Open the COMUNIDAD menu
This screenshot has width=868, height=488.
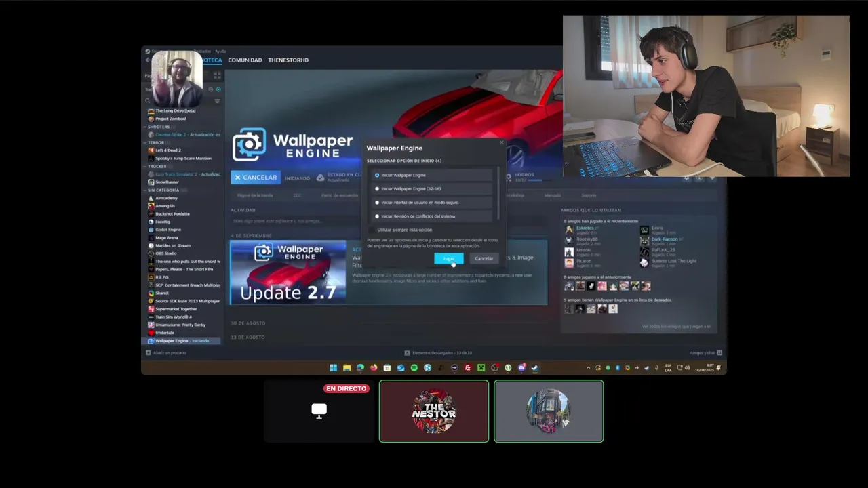tap(245, 60)
